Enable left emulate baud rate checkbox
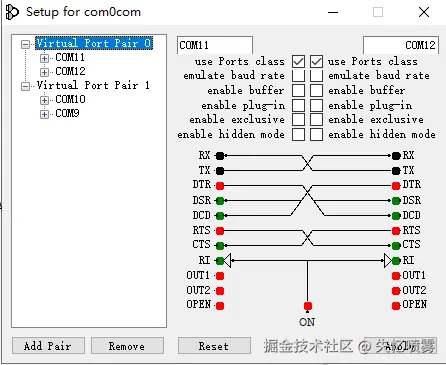The height and width of the screenshot is (365, 446). coord(298,76)
